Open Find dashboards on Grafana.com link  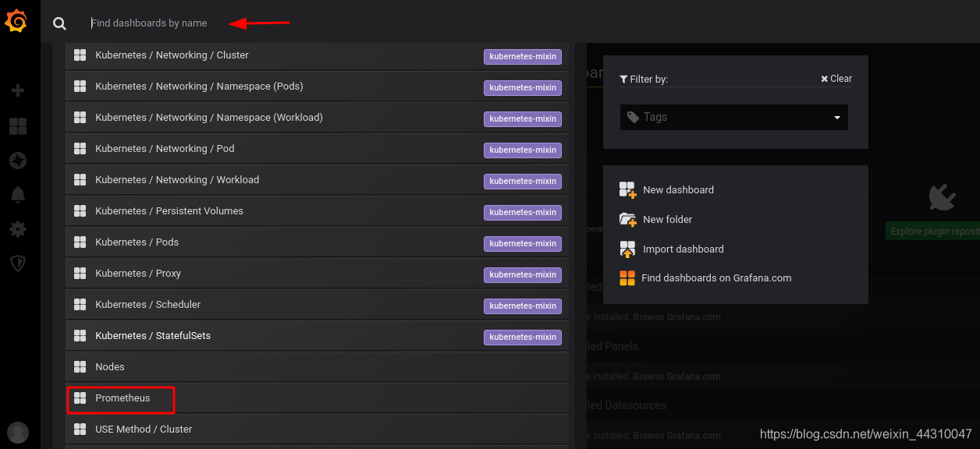point(716,278)
